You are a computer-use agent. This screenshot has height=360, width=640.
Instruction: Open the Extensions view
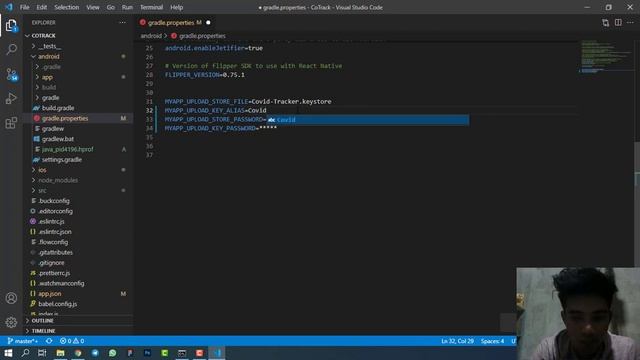11,122
